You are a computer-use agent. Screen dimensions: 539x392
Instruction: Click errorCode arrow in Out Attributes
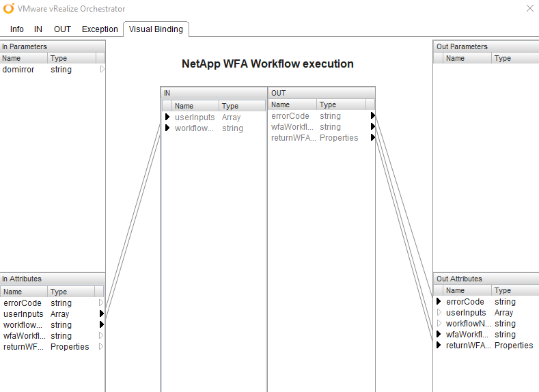pyautogui.click(x=439, y=301)
